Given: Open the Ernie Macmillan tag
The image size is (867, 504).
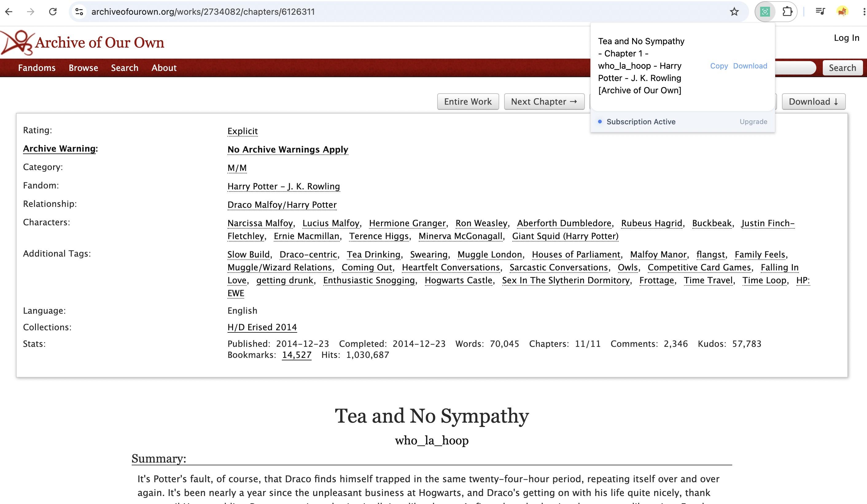Looking at the screenshot, I should tap(306, 236).
